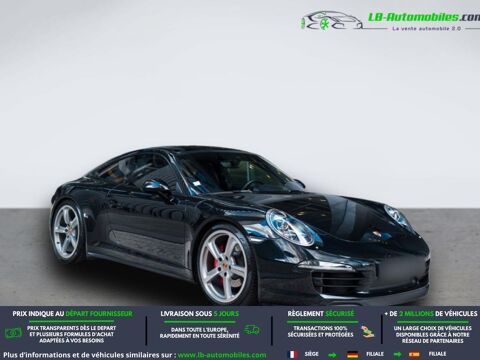Click the LB-Automobiles.com car logo icon
This screenshot has width=480, height=360.
pyautogui.click(x=332, y=21)
